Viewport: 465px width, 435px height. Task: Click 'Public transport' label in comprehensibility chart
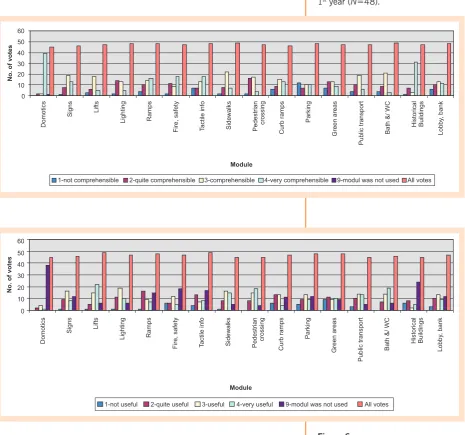click(361, 123)
